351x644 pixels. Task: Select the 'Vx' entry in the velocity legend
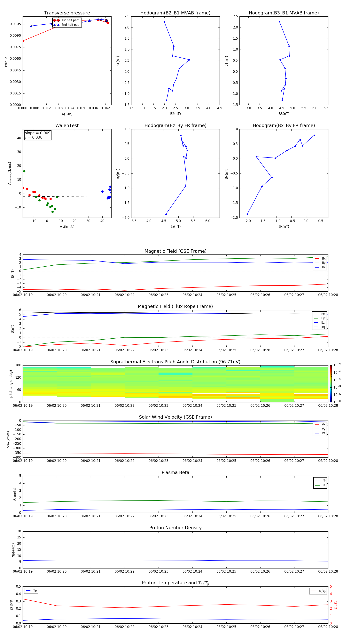pyautogui.click(x=320, y=424)
